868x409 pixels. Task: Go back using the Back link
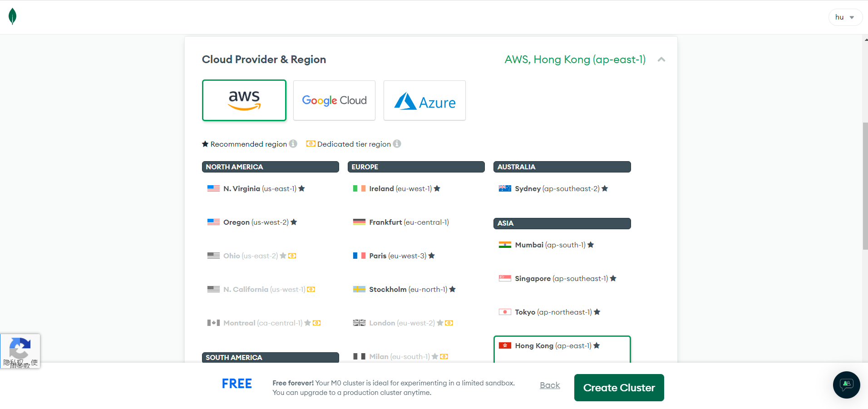(550, 385)
